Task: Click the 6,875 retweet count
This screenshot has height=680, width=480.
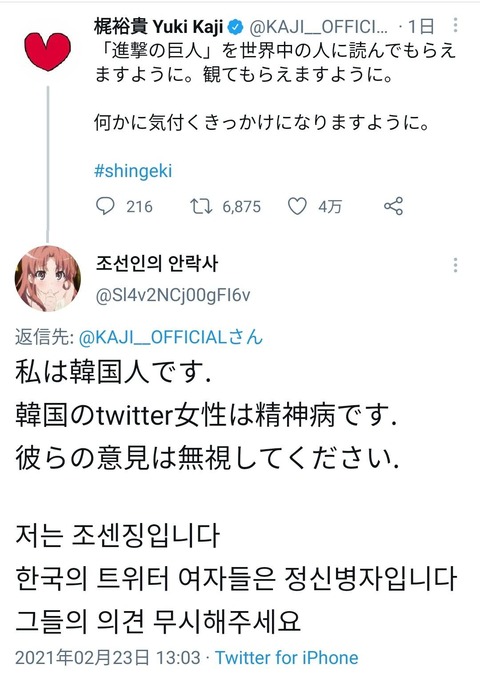Action: tap(242, 207)
